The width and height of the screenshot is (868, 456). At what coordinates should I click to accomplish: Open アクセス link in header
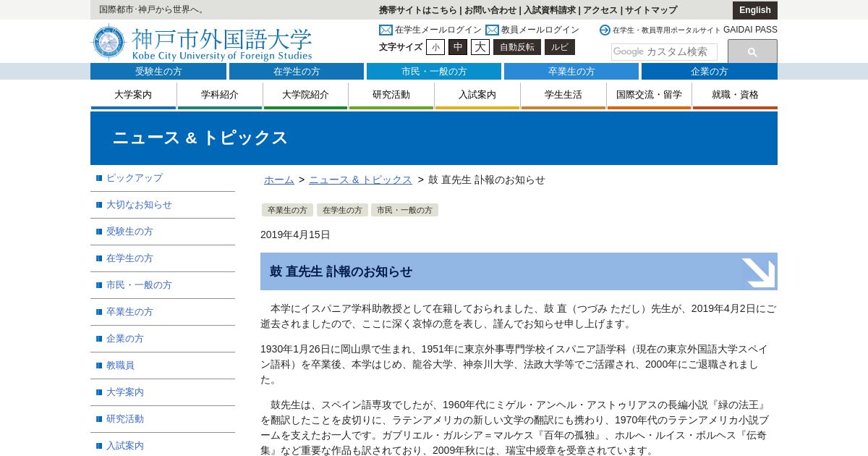click(x=600, y=10)
